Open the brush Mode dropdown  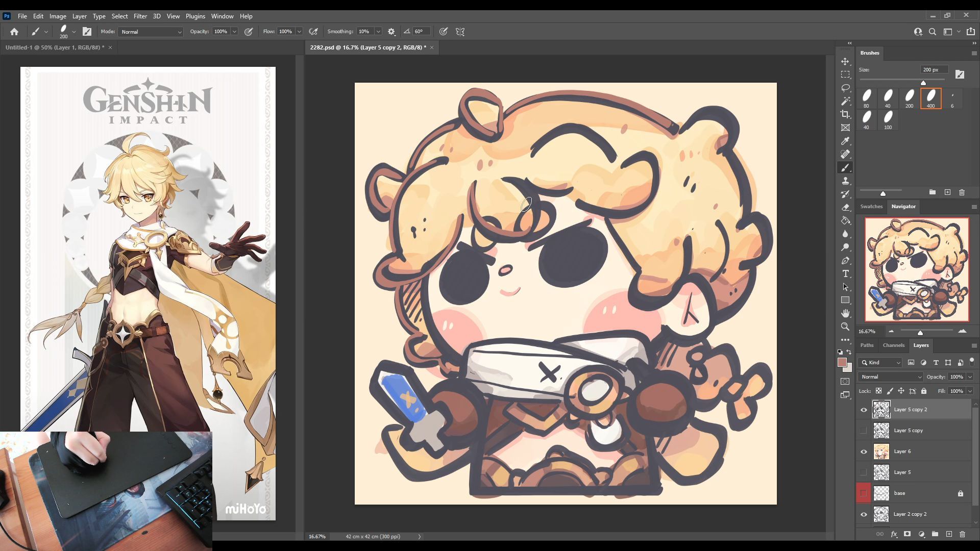pyautogui.click(x=151, y=32)
